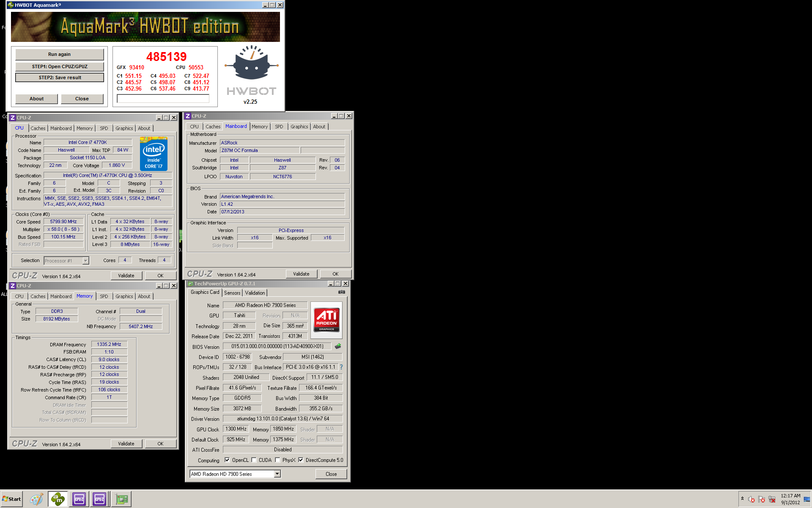
Task: Click the 485139 score text
Action: click(166, 57)
